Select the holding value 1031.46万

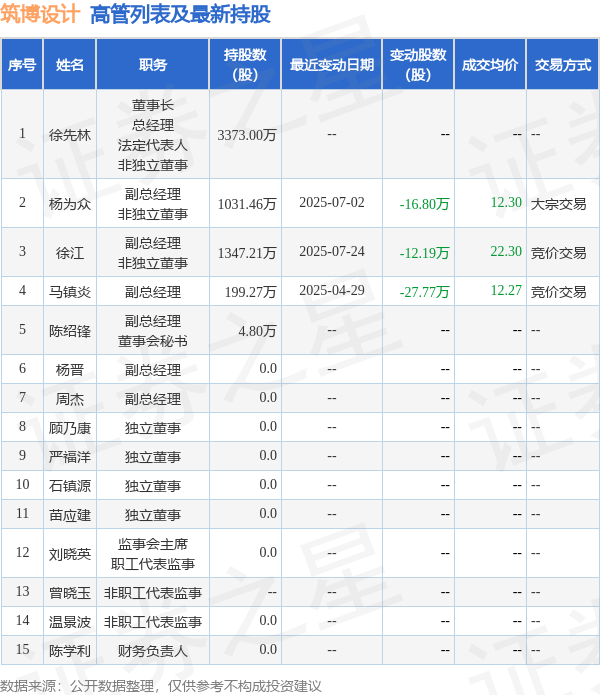tap(247, 204)
